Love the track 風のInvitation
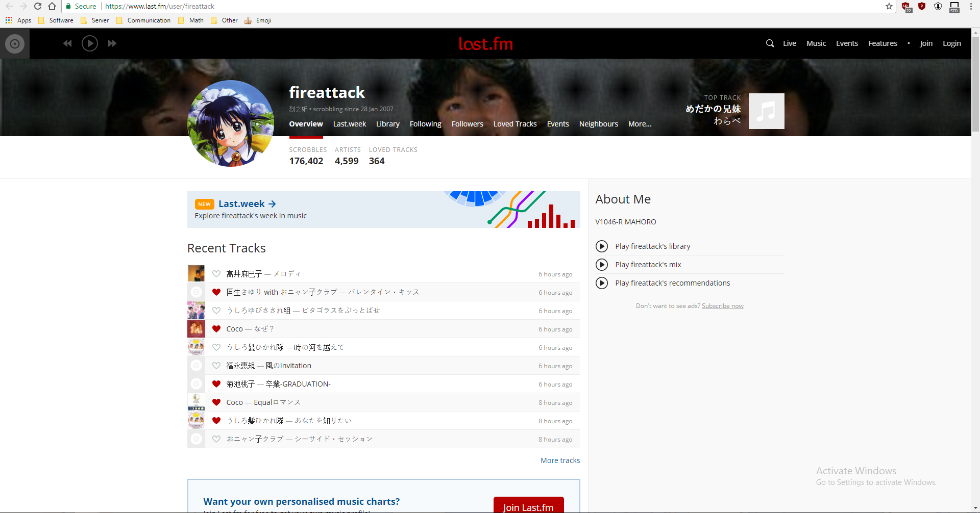The width and height of the screenshot is (980, 513). tap(216, 366)
